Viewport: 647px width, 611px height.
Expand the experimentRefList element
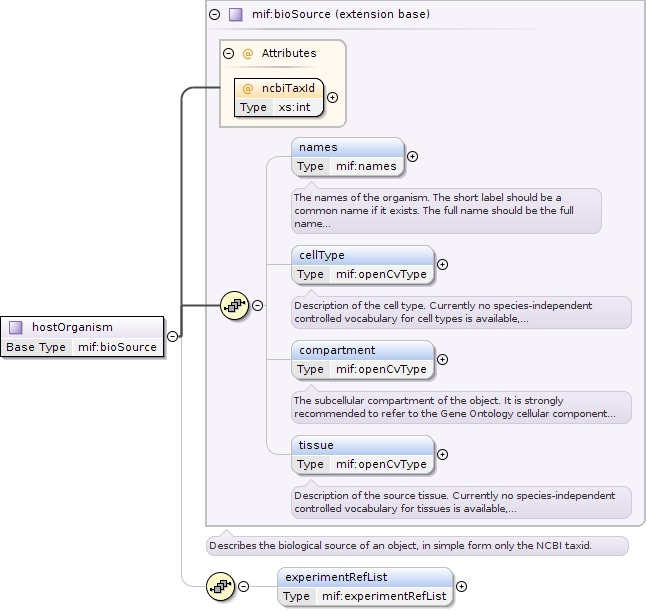[461, 587]
